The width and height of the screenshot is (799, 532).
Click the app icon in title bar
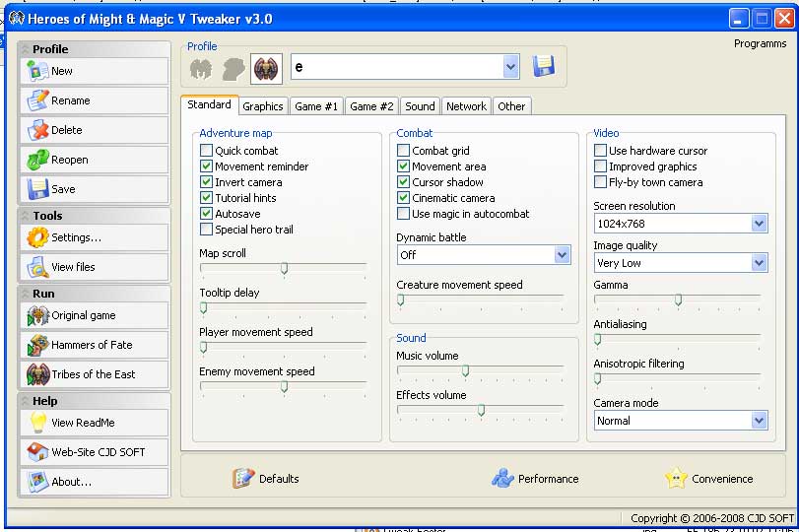(17, 19)
